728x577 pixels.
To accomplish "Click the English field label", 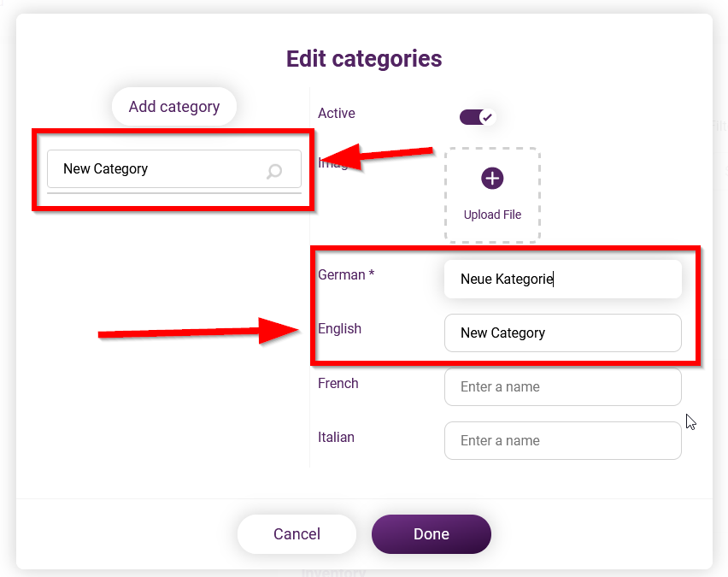I will click(339, 328).
